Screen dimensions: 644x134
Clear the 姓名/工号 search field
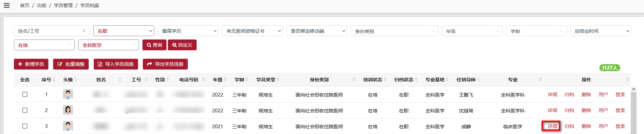point(84,31)
